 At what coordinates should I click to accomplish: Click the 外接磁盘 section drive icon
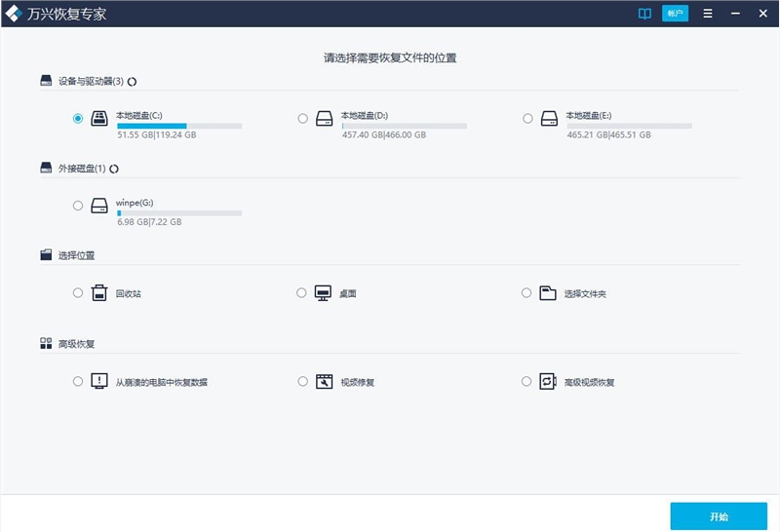click(46, 168)
